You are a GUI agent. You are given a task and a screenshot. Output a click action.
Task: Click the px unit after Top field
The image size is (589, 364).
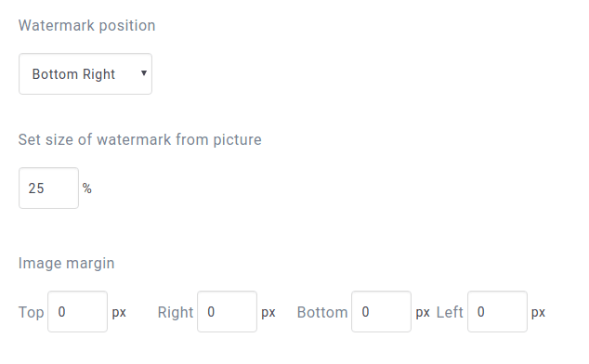coord(119,313)
